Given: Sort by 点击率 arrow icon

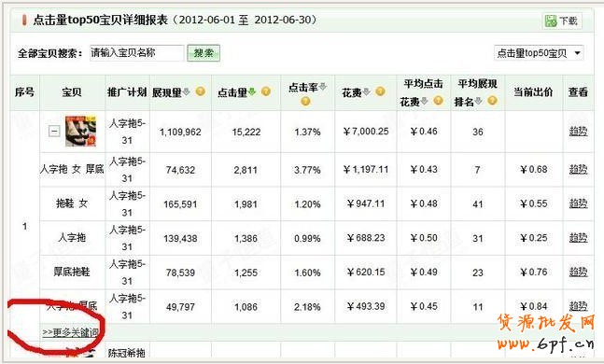Looking at the screenshot, I should click(323, 87).
